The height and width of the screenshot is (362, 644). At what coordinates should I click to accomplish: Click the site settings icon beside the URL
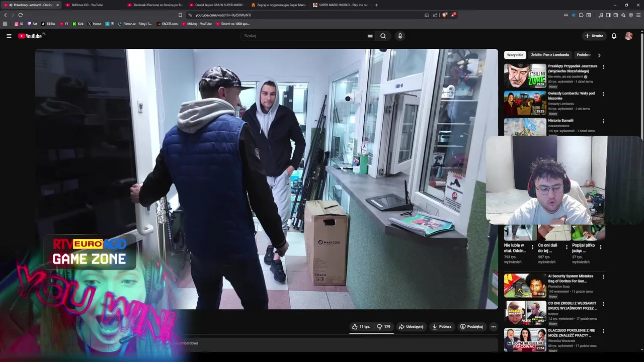(x=190, y=15)
